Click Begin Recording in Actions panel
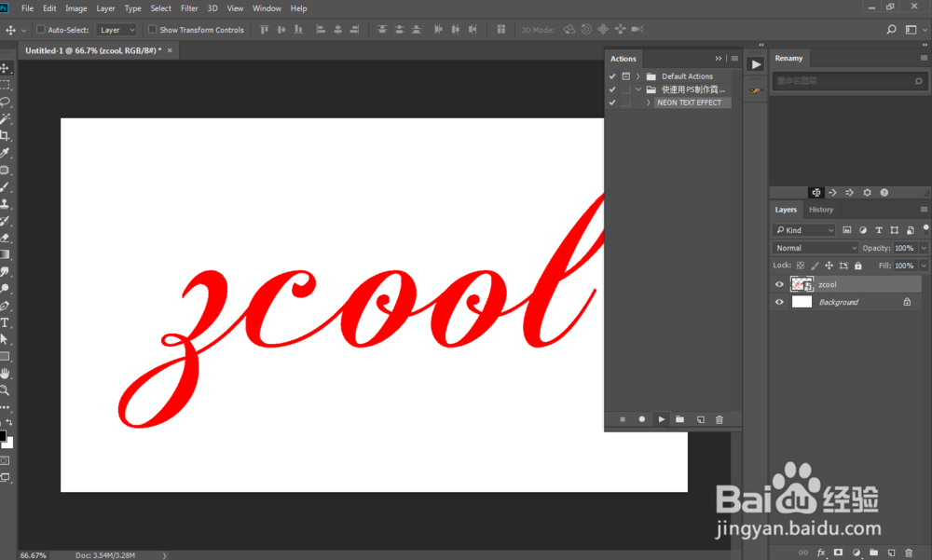Screen dimensions: 932x560 point(642,419)
